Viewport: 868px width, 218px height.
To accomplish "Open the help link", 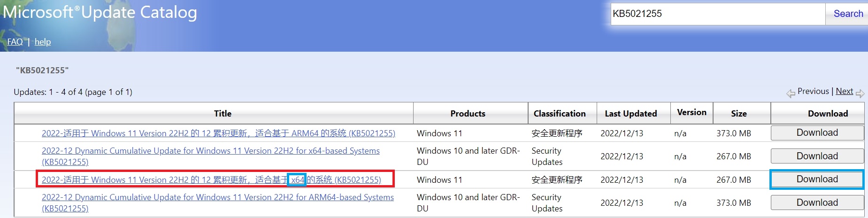I will (x=43, y=42).
